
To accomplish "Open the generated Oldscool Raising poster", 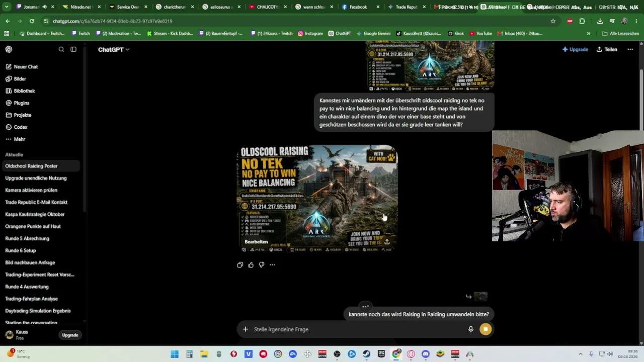I will pyautogui.click(x=317, y=198).
